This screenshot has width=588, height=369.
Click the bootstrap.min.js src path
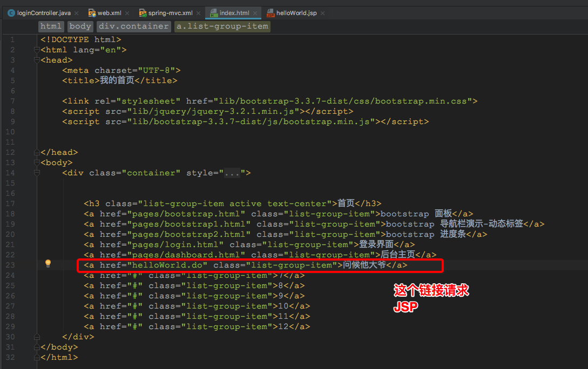click(251, 122)
